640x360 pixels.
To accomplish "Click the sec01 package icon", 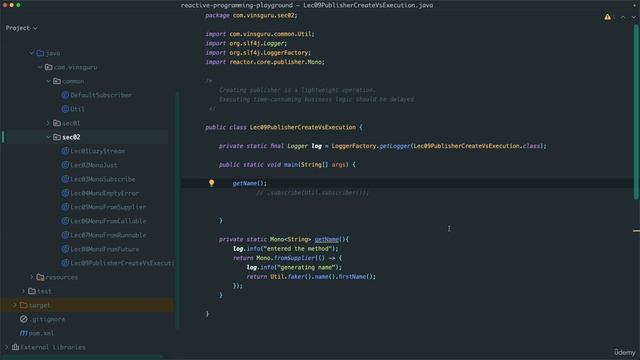I will (x=57, y=123).
